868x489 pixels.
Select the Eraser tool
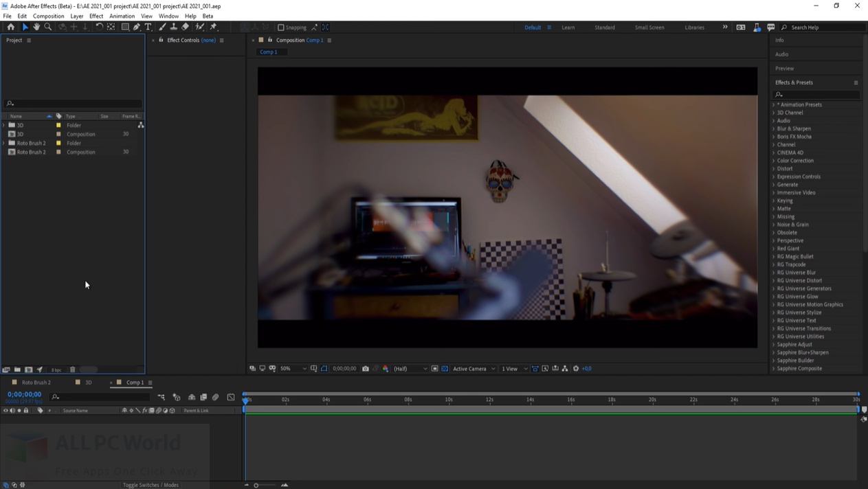click(x=185, y=27)
